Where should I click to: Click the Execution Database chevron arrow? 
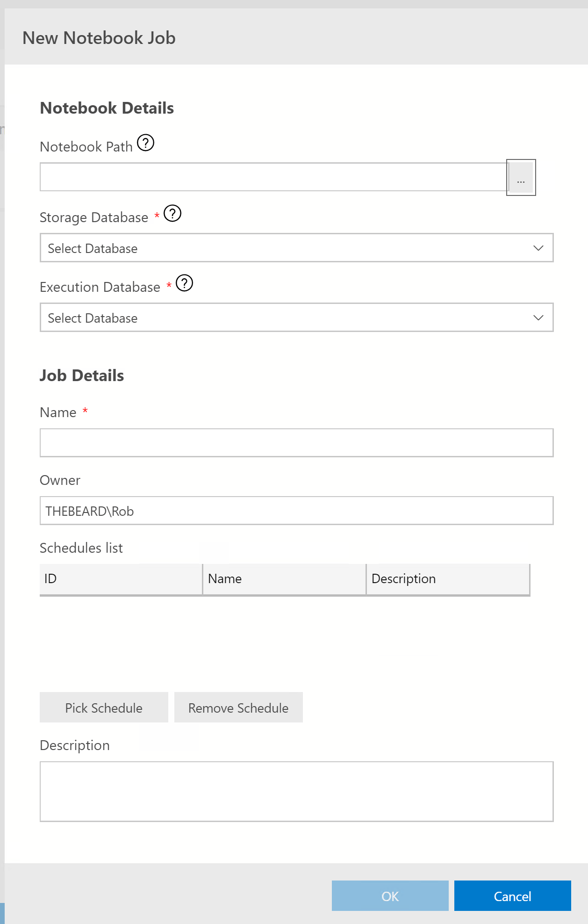pyautogui.click(x=538, y=318)
